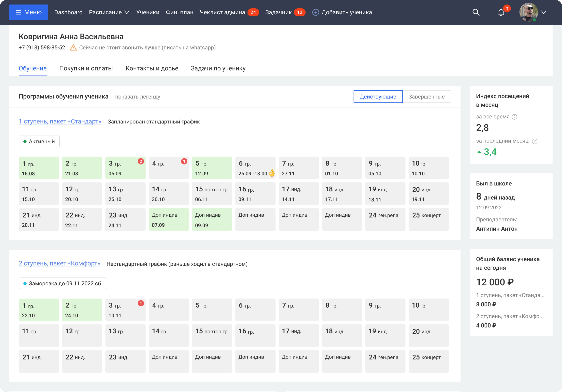Viewport: 562px width, 392px height.
Task: Click plus icon Добавить ученика
Action: 316,12
